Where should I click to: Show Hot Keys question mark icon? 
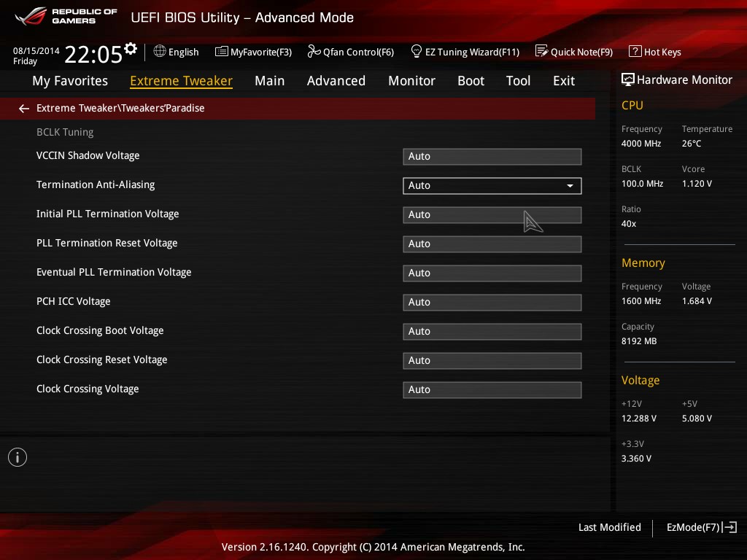coord(635,51)
